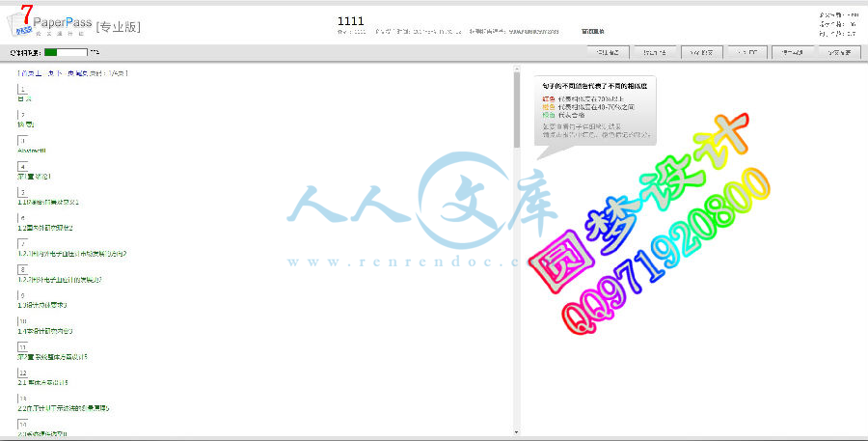
Task: Click the report title '1111'
Action: coord(351,20)
